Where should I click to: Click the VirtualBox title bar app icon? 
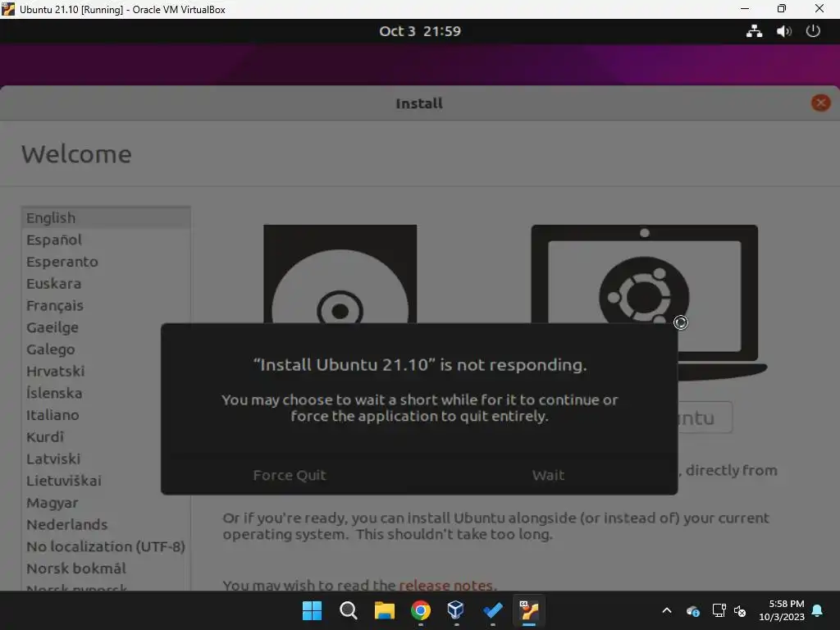[x=8, y=9]
